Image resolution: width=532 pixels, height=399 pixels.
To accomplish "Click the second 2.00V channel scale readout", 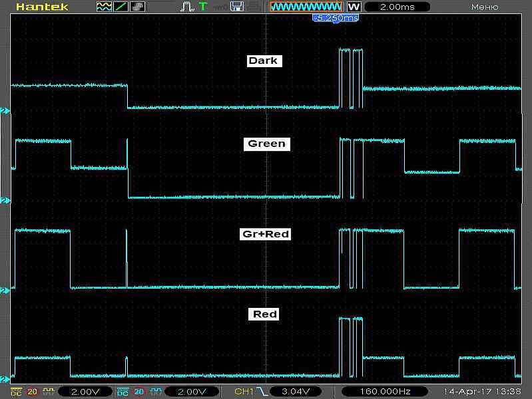I will 192,392.
